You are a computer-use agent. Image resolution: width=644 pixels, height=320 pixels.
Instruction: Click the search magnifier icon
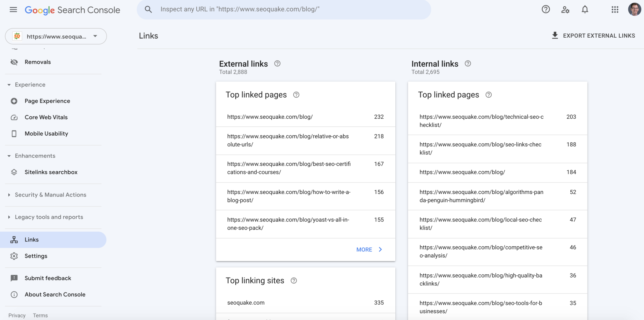pyautogui.click(x=148, y=9)
